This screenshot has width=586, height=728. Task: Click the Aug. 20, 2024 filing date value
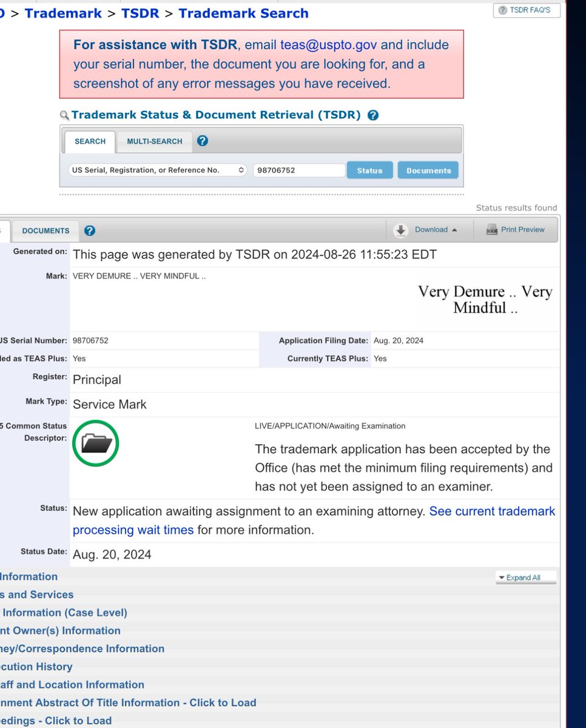tap(399, 341)
